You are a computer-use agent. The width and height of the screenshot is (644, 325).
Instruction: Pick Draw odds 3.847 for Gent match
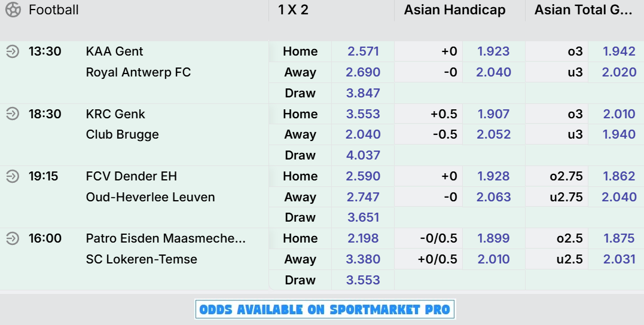click(362, 93)
